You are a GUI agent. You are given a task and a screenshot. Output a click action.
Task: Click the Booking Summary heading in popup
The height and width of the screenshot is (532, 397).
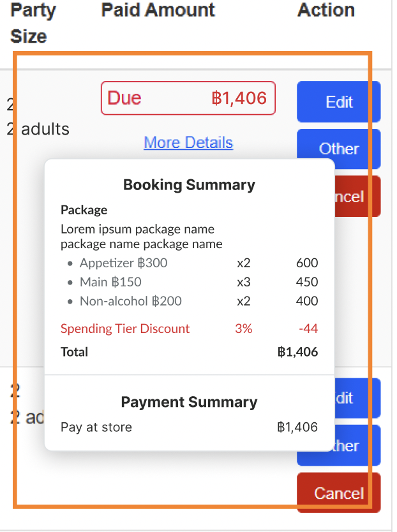[x=189, y=185]
